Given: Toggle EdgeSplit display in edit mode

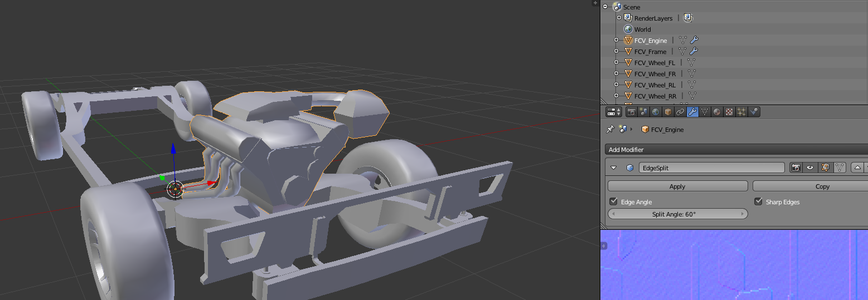Looking at the screenshot, I should click(825, 168).
